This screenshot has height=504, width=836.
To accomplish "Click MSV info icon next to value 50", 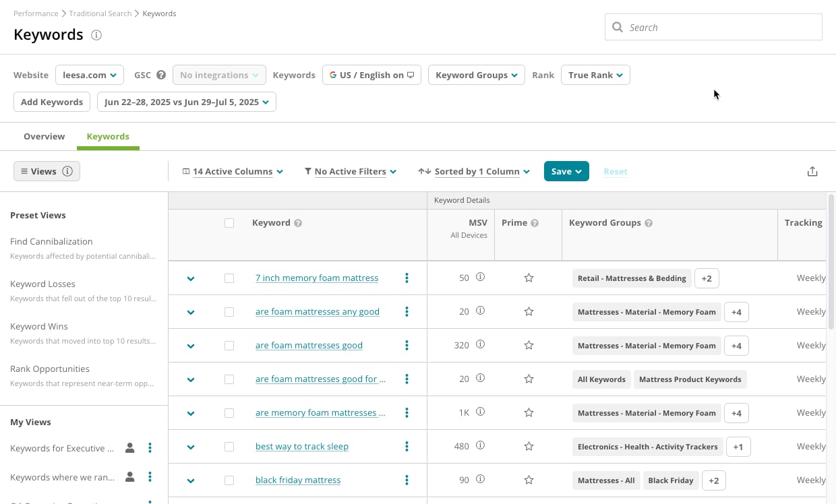I will click(480, 277).
